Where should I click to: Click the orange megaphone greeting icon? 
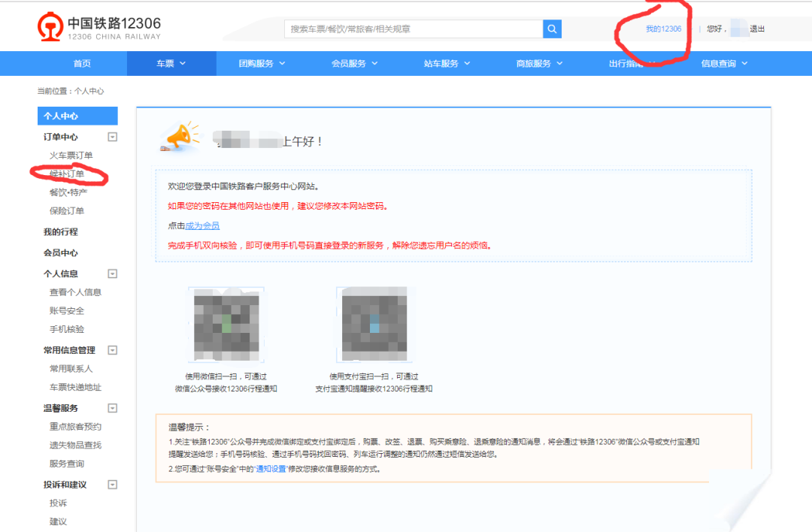pos(181,137)
